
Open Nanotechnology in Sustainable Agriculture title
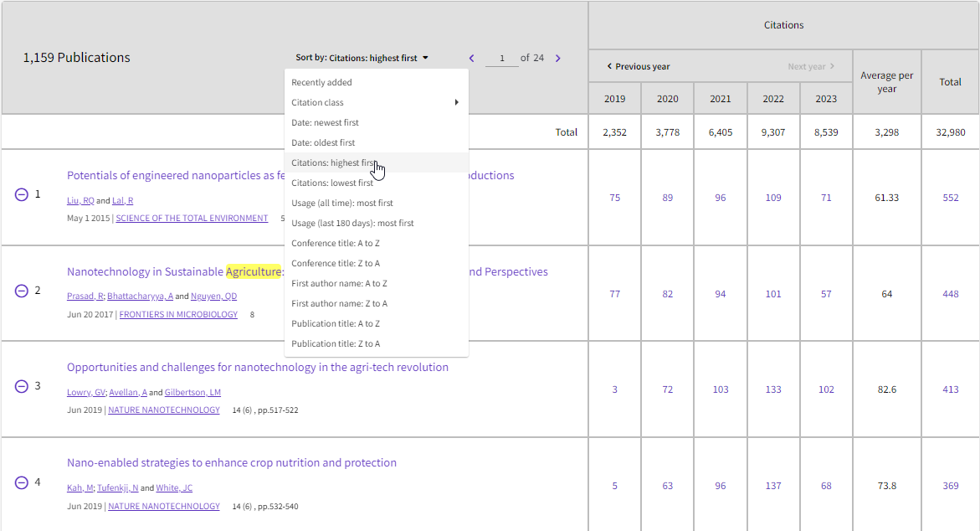click(174, 271)
